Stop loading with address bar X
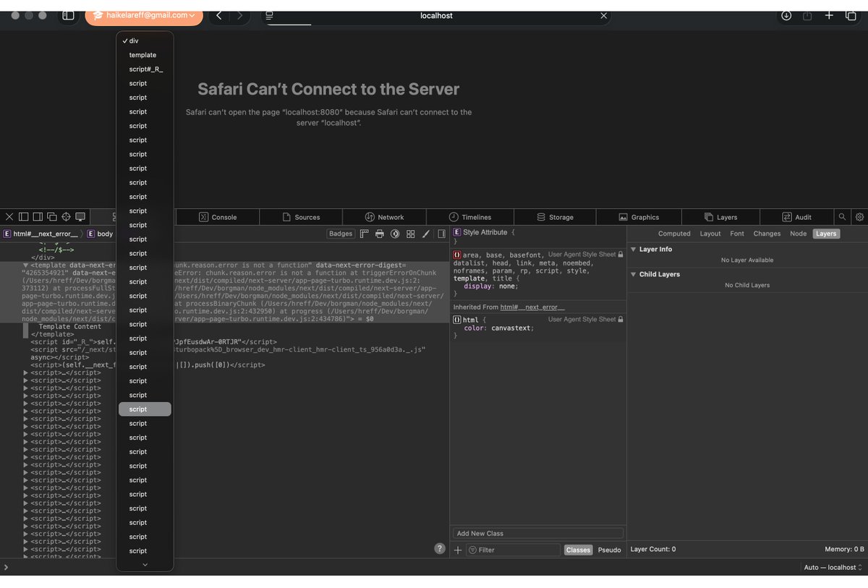 (x=604, y=15)
